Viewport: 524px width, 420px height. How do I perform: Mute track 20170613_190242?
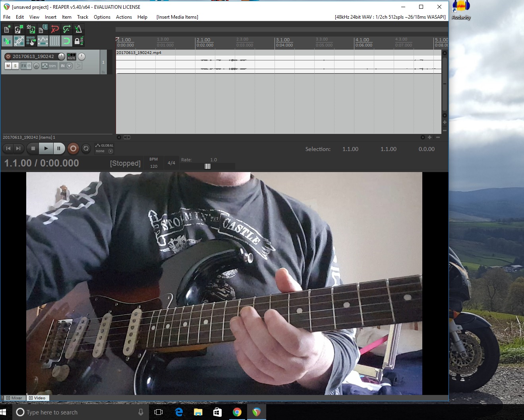pyautogui.click(x=8, y=66)
